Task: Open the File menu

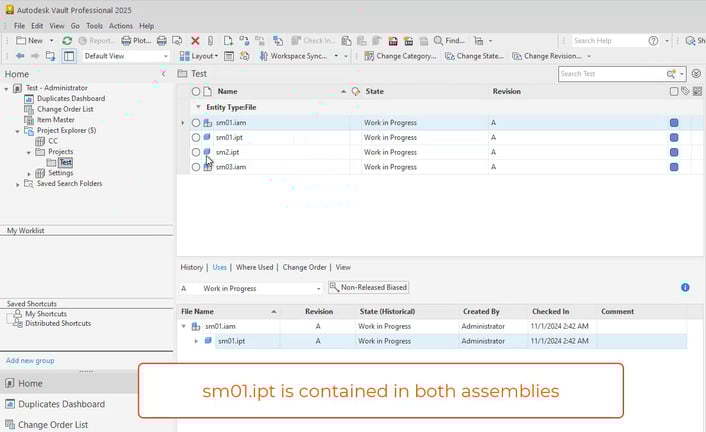Action: [x=19, y=26]
